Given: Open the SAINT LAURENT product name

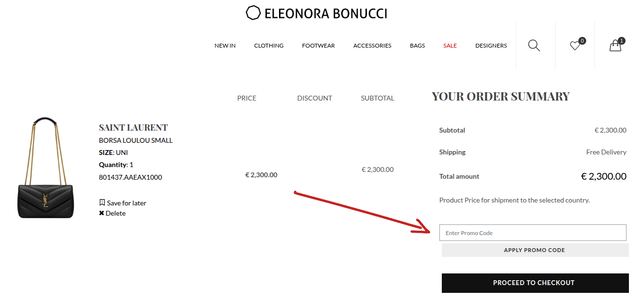Looking at the screenshot, I should pyautogui.click(x=133, y=127).
